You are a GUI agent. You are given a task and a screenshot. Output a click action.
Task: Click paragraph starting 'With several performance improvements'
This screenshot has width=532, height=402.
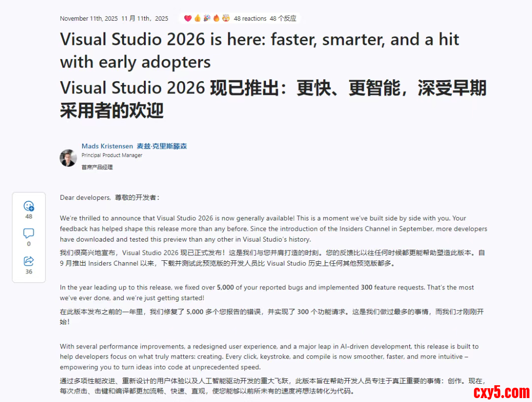pyautogui.click(x=269, y=357)
